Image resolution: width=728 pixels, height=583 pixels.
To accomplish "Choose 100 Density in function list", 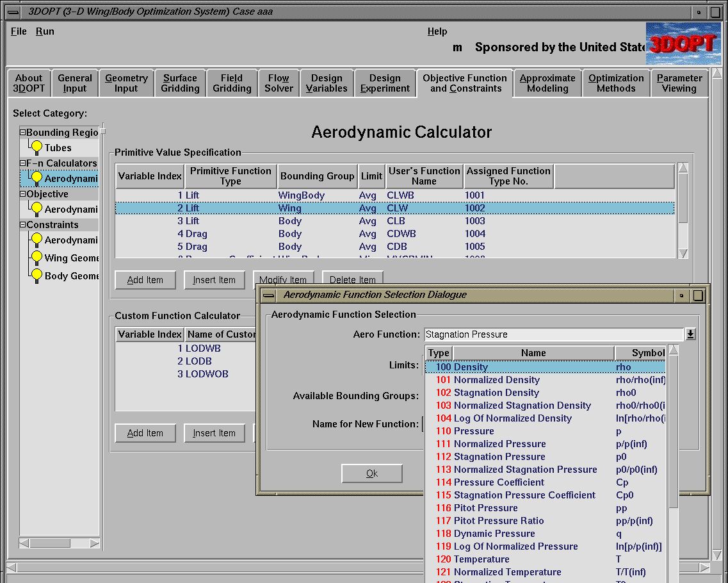I will [x=546, y=367].
